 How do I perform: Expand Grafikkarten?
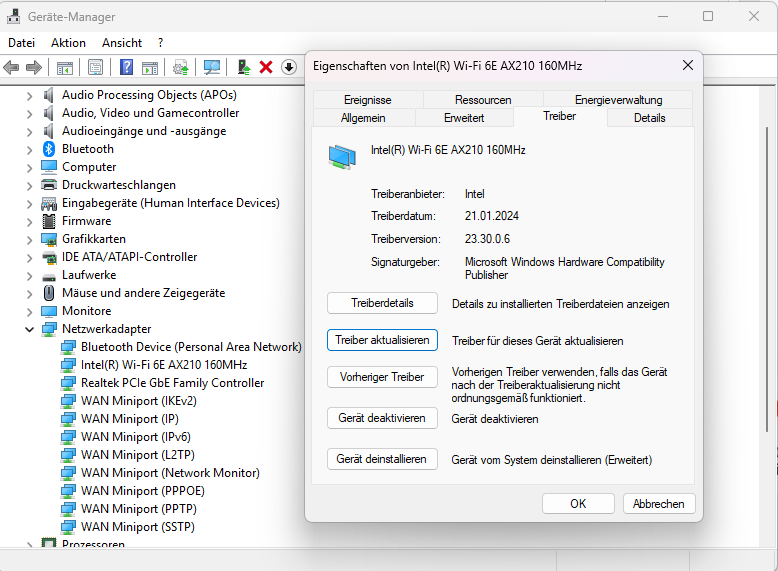click(29, 240)
